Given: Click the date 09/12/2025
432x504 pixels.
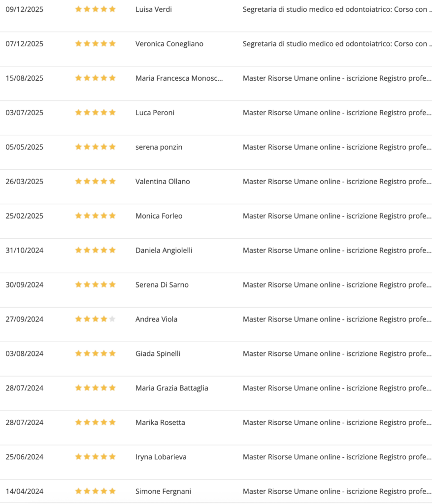Looking at the screenshot, I should [25, 9].
